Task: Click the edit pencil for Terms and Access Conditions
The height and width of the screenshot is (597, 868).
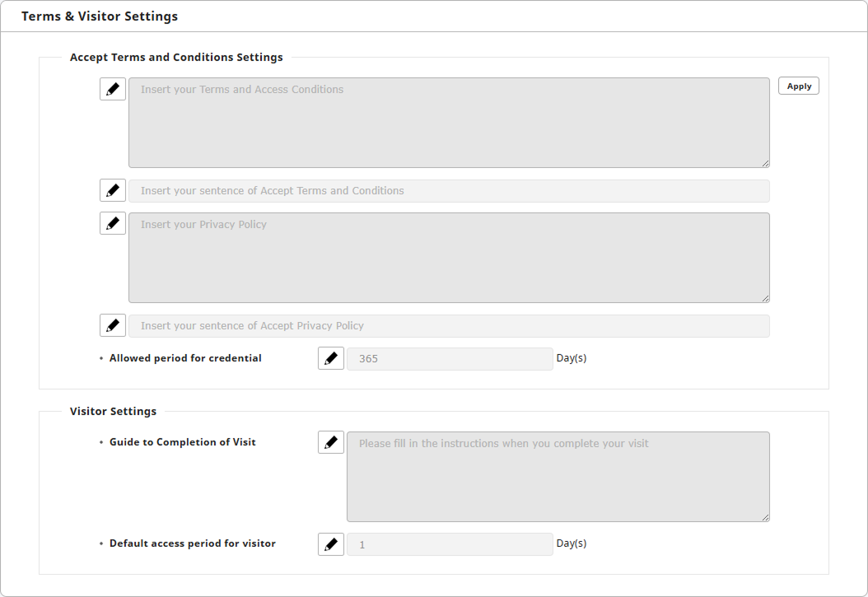Action: (x=113, y=89)
